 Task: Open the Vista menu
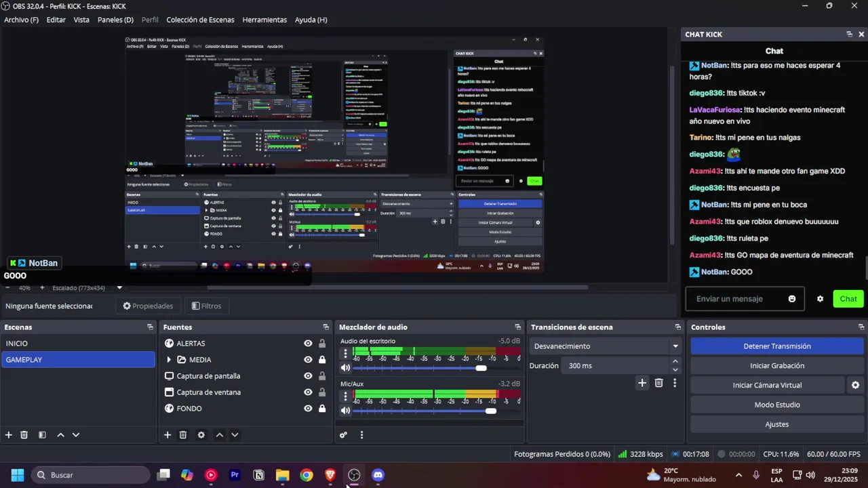tap(81, 20)
